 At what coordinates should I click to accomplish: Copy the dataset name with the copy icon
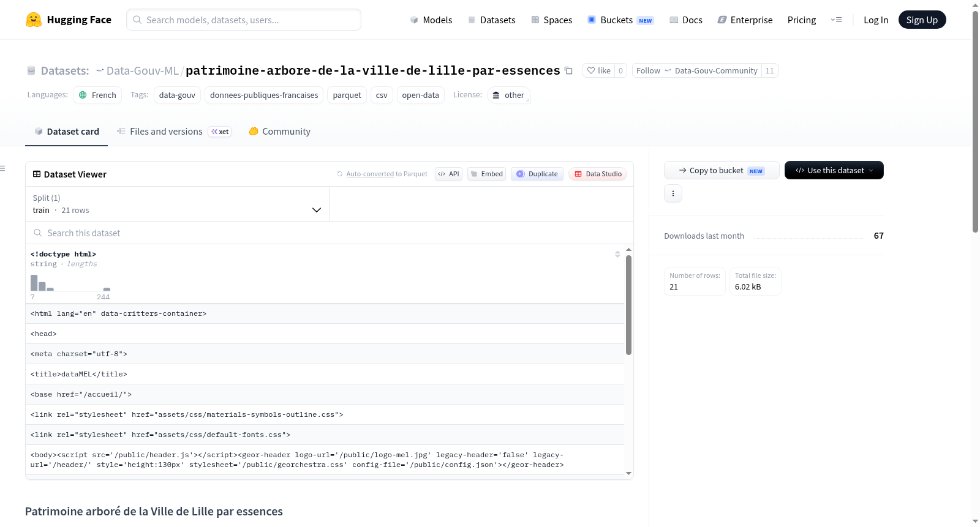pyautogui.click(x=568, y=70)
